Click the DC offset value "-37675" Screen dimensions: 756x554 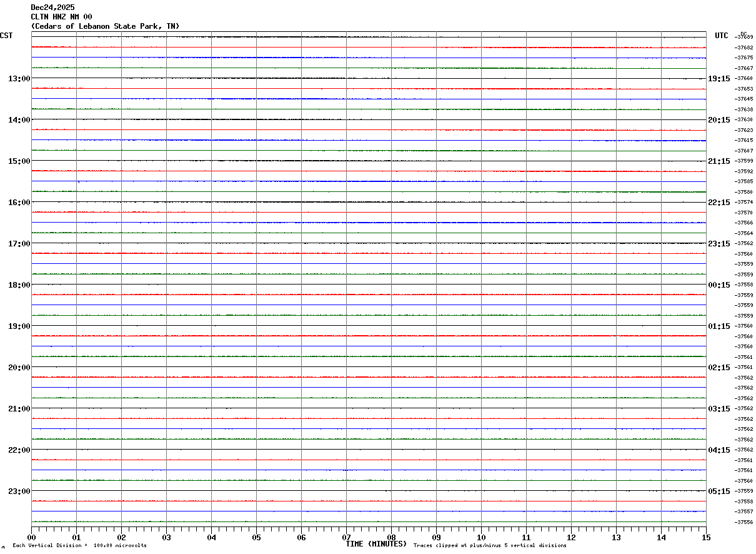pos(744,58)
